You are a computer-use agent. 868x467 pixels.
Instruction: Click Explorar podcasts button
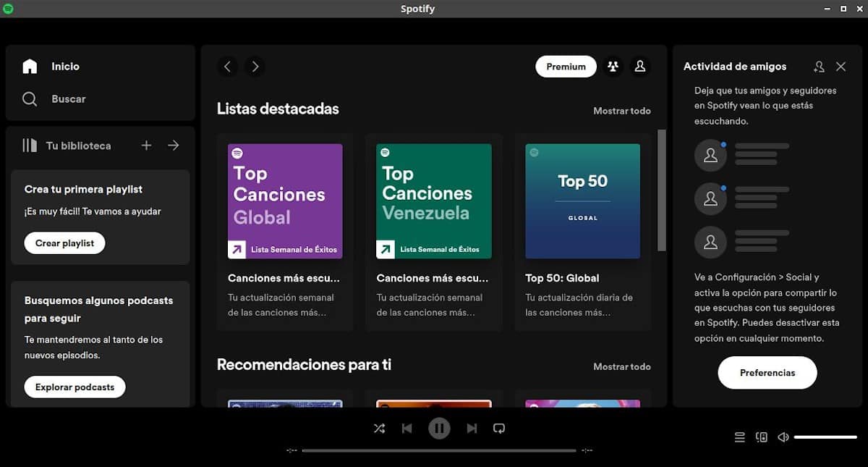[x=75, y=387]
